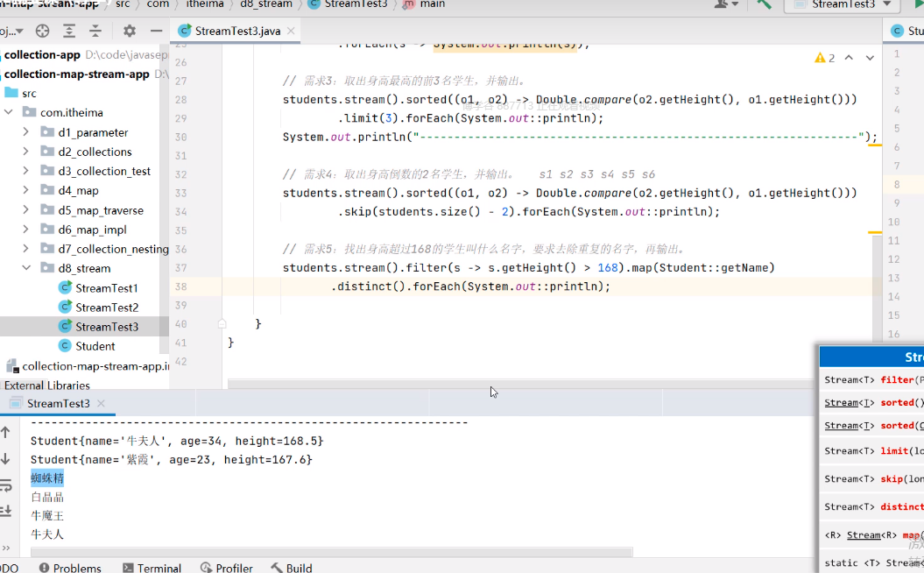Screen dimensions: 924x573
Task: Open the Problems tool window
Action: 70,568
